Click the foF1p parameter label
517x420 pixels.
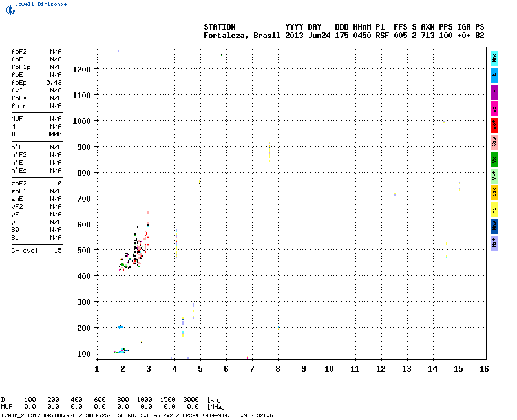tap(21, 67)
